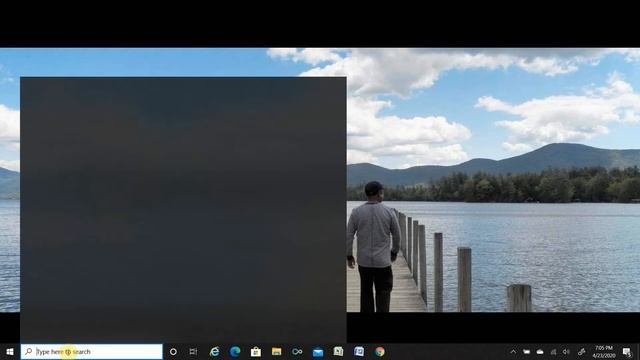Open the volume speaker tray icon
The width and height of the screenshot is (640, 360).
pos(566,351)
